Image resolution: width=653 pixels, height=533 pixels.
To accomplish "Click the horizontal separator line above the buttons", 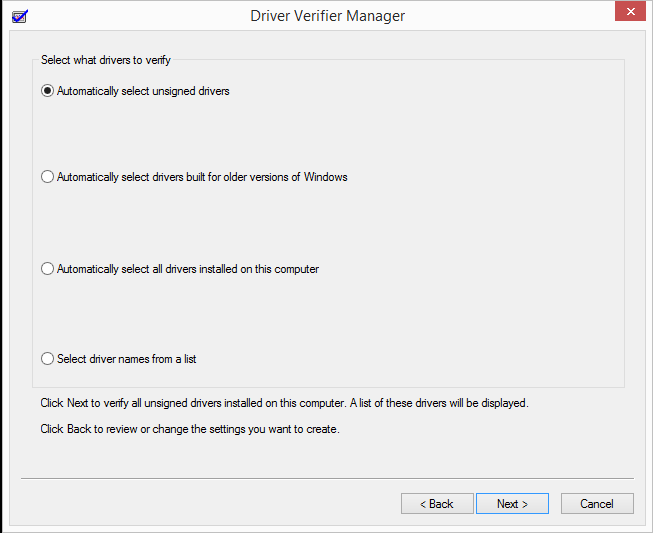I will coord(327,479).
